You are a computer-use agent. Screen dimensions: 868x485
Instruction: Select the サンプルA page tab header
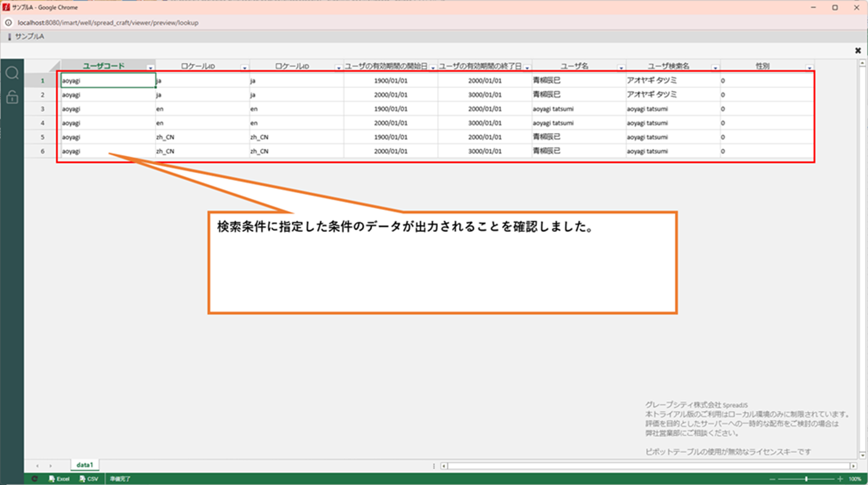click(29, 37)
